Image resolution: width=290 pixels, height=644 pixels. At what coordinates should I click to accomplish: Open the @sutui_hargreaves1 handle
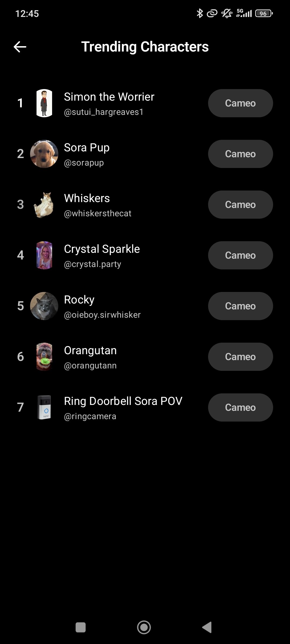click(x=104, y=112)
